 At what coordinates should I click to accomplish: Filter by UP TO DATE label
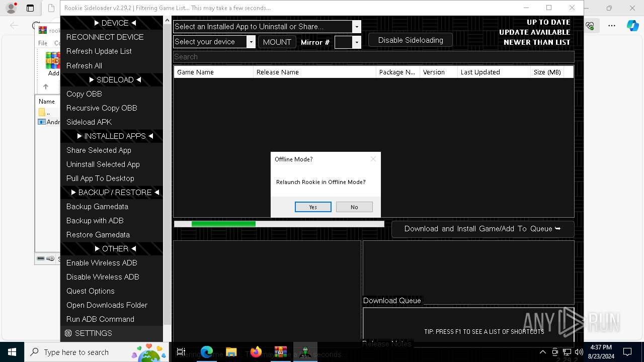(x=548, y=22)
